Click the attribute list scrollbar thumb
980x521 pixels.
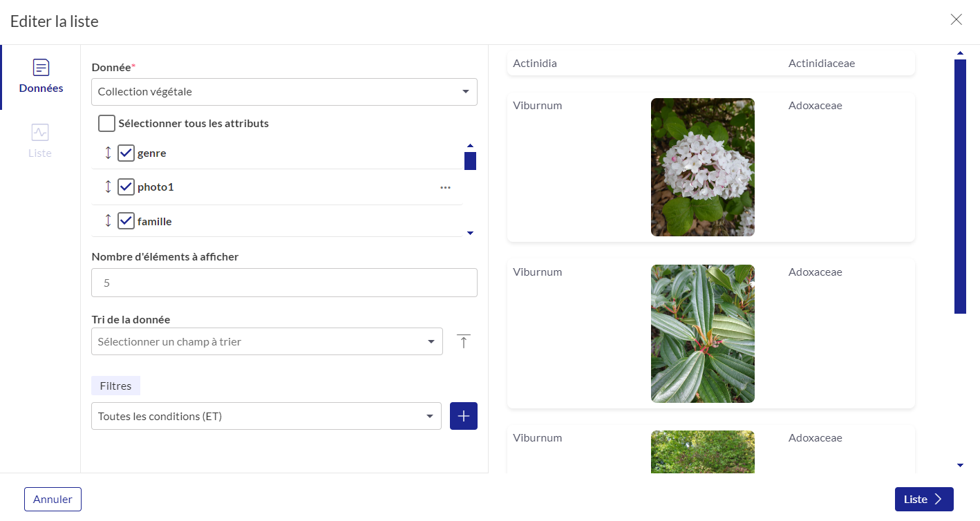(470, 161)
